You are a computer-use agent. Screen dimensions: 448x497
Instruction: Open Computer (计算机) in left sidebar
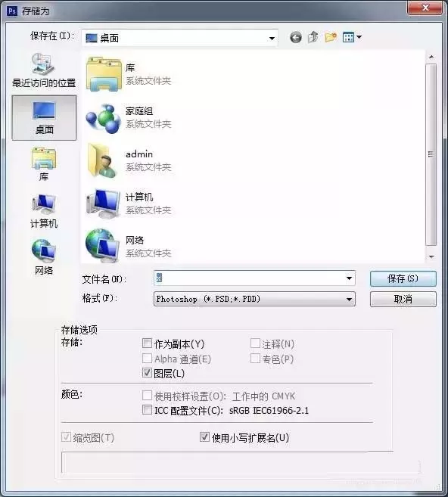[44, 211]
